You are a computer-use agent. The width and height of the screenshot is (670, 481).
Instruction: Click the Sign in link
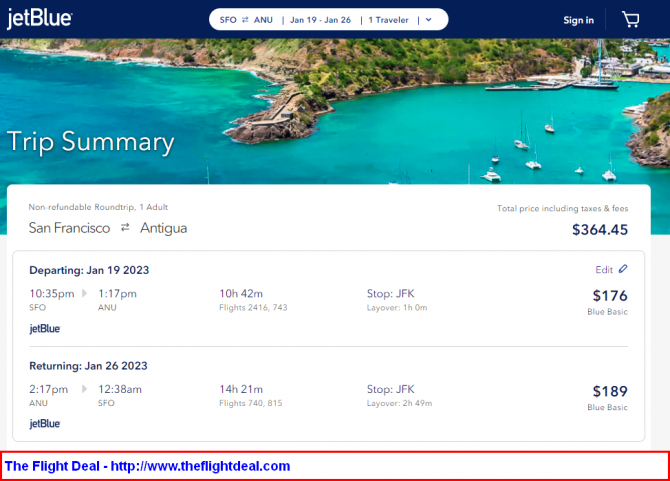[578, 20]
